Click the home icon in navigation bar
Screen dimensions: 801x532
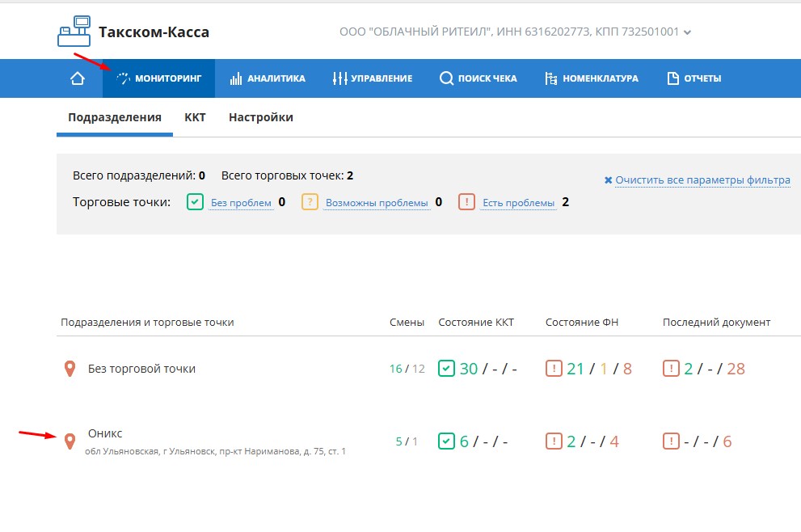coord(78,78)
